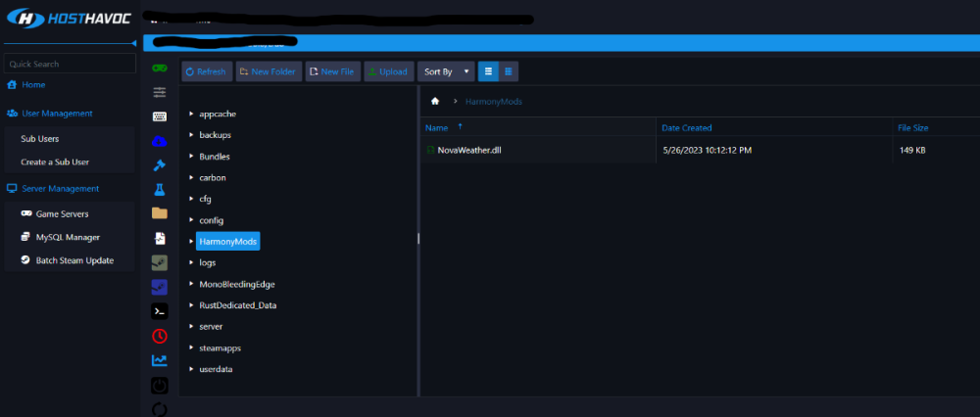Switch to list view layout
Image resolution: width=980 pixels, height=417 pixels.
tap(487, 71)
